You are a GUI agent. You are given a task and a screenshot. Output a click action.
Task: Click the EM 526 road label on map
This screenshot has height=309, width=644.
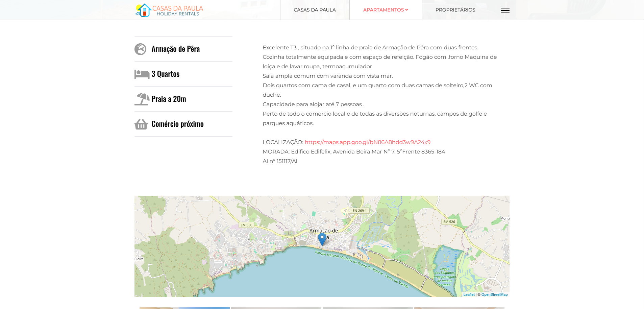click(449, 222)
